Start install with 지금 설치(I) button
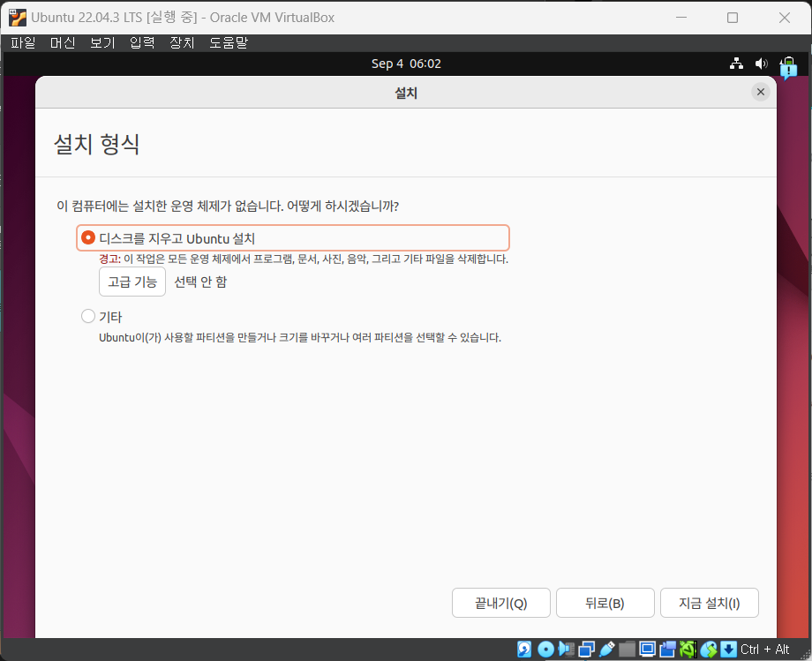This screenshot has height=661, width=812. [710, 603]
